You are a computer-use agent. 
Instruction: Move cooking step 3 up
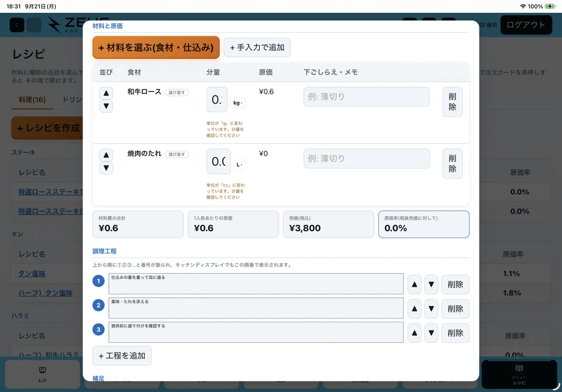[414, 333]
